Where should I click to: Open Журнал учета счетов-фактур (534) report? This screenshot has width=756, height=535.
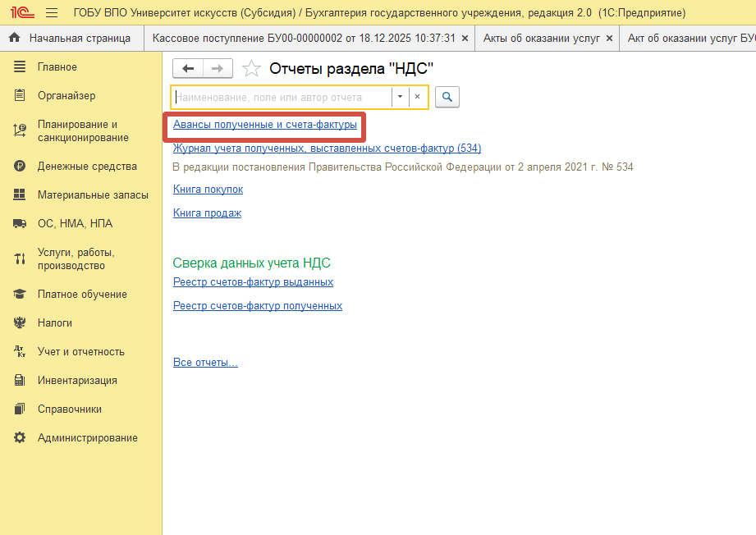(x=327, y=148)
